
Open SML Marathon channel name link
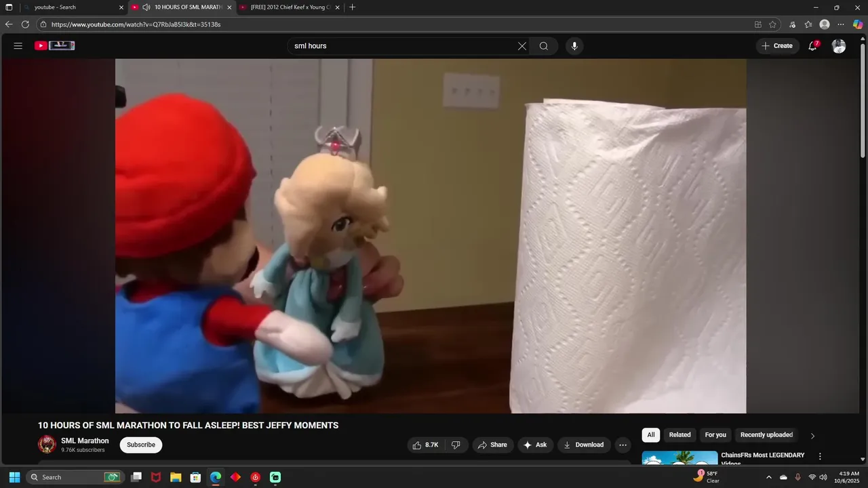[85, 441]
